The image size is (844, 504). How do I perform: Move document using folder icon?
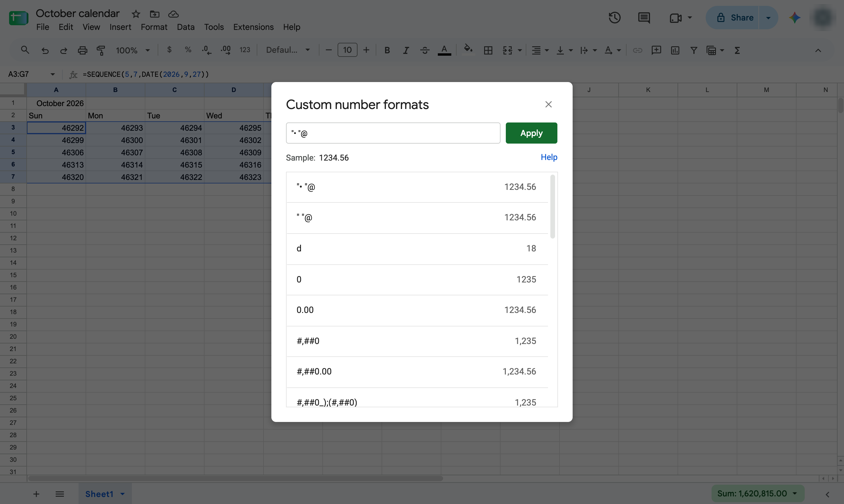(x=154, y=14)
